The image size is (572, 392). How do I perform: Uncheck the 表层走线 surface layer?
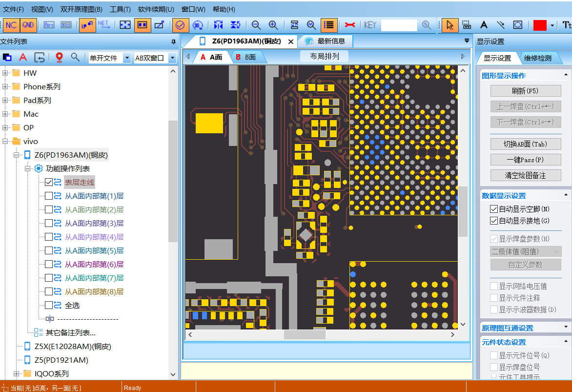48,182
